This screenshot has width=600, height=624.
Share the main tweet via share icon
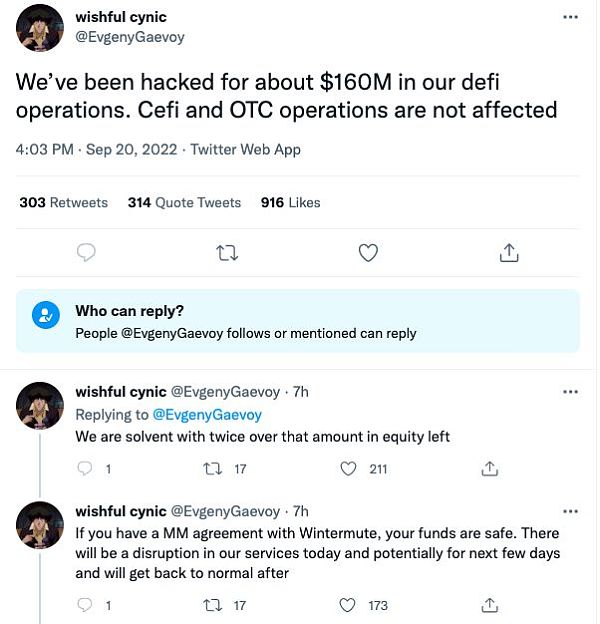[x=509, y=253]
